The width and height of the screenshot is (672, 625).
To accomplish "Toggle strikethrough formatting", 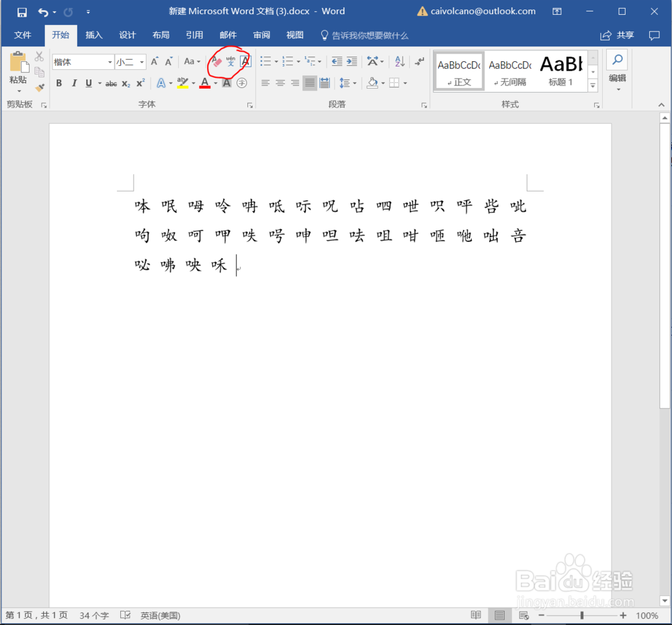I will pyautogui.click(x=111, y=83).
